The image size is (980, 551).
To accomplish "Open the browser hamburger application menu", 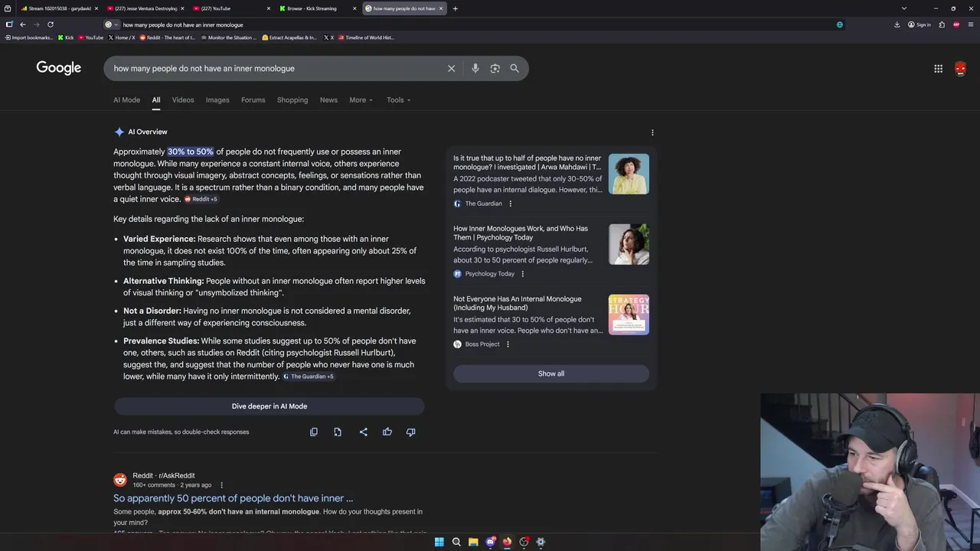I will click(x=971, y=24).
